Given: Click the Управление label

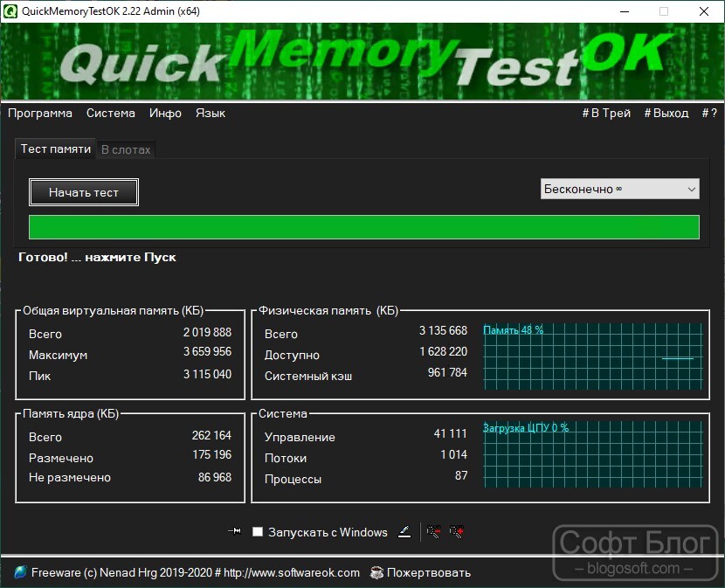Looking at the screenshot, I should pyautogui.click(x=300, y=437).
